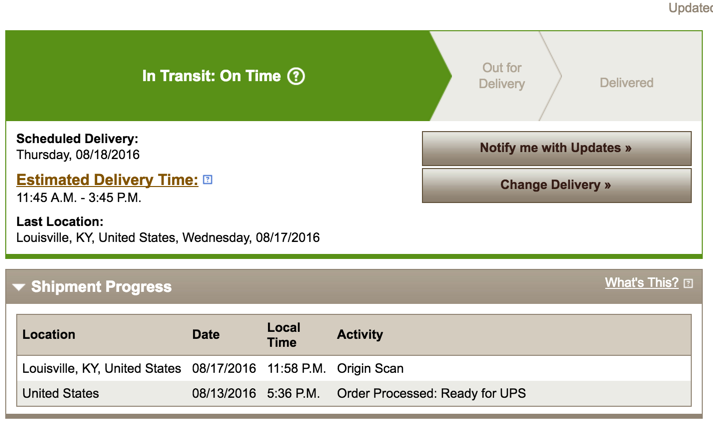713x423 pixels.
Task: Click the Last Location Louisville, KY text
Action: (168, 238)
